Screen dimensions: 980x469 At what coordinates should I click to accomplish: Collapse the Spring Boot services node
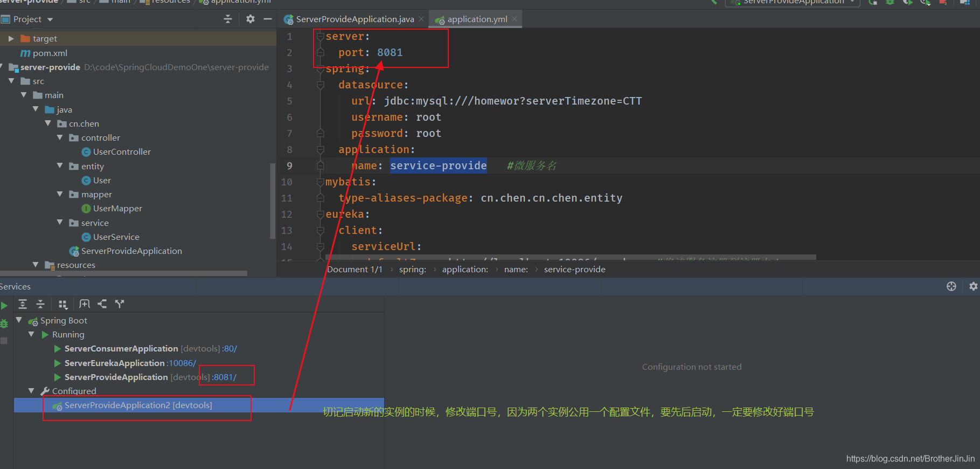click(x=19, y=320)
